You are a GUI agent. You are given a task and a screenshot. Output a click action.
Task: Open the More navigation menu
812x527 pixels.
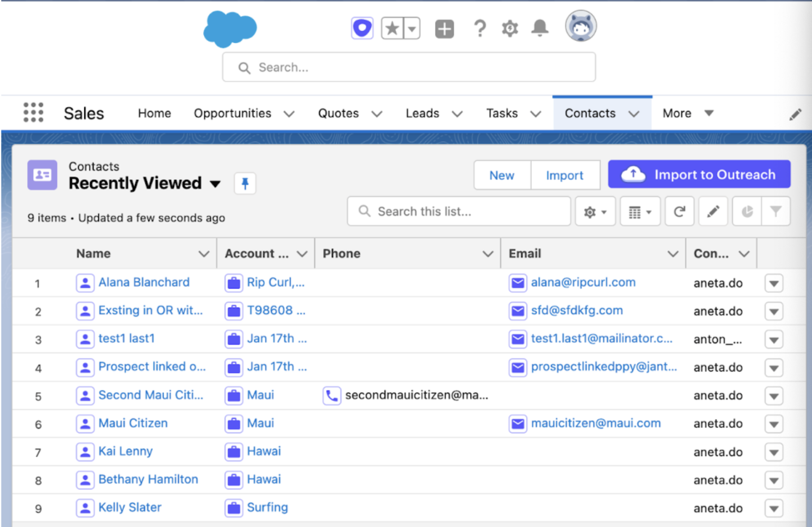click(688, 113)
